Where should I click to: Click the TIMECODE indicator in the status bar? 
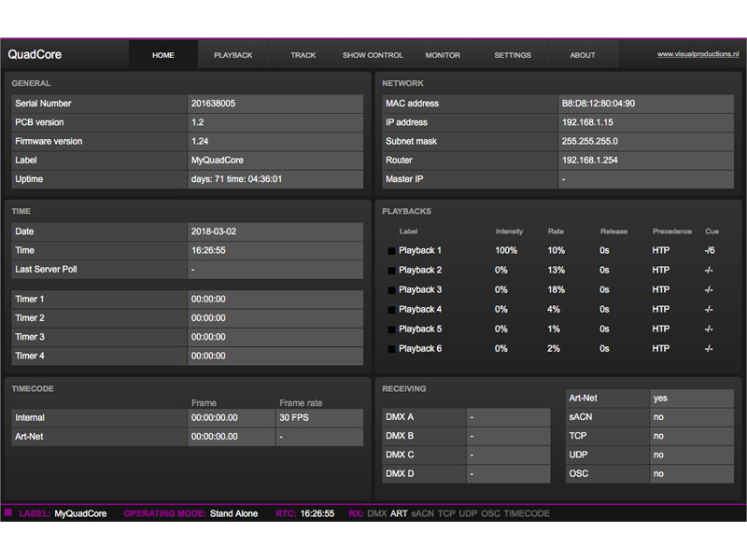tap(526, 513)
